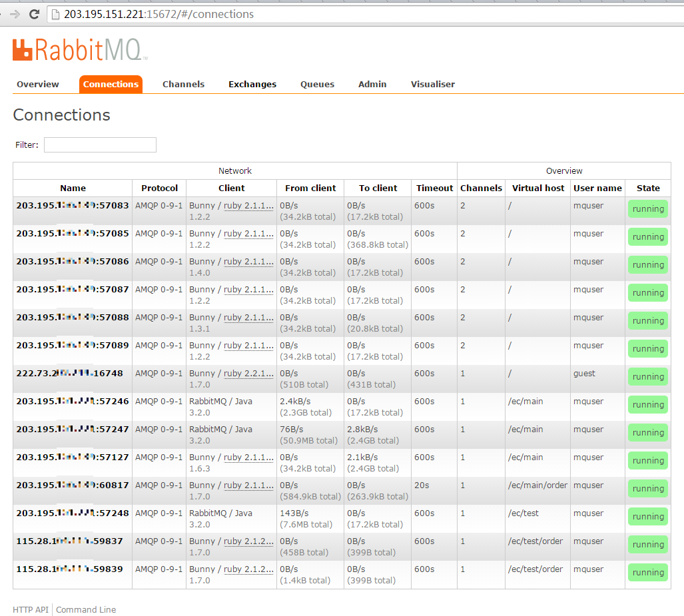
Task: Open connection ending in :57083
Action: click(x=73, y=206)
